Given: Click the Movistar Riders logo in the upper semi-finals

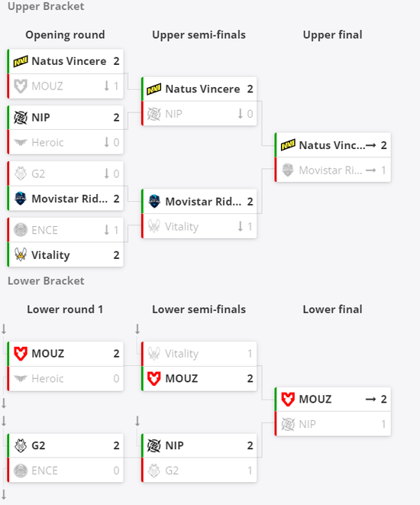Looking at the screenshot, I should (x=154, y=201).
